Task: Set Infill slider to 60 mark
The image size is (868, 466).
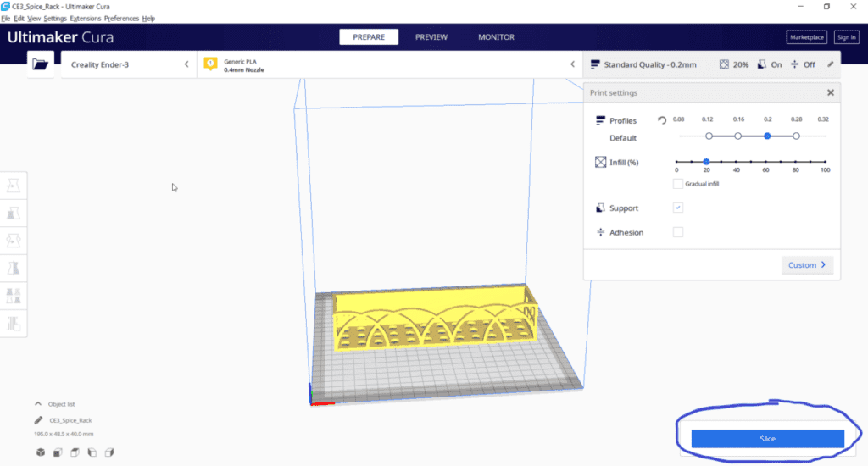Action: click(765, 162)
